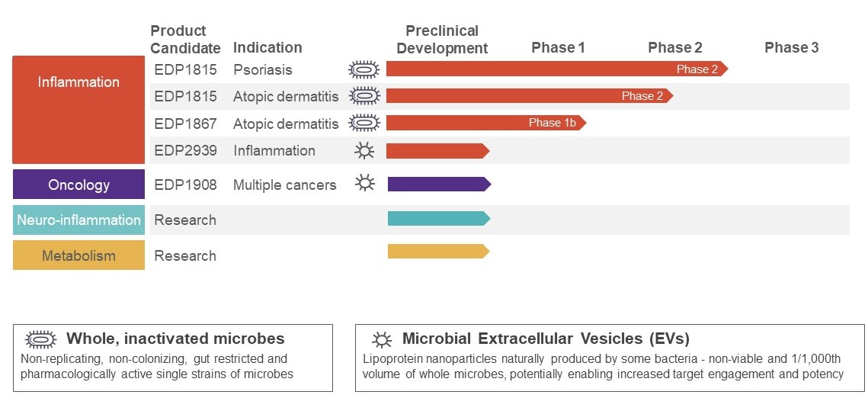The height and width of the screenshot is (398, 868).
Task: Select the purple Oncology category block
Action: pyautogui.click(x=78, y=185)
